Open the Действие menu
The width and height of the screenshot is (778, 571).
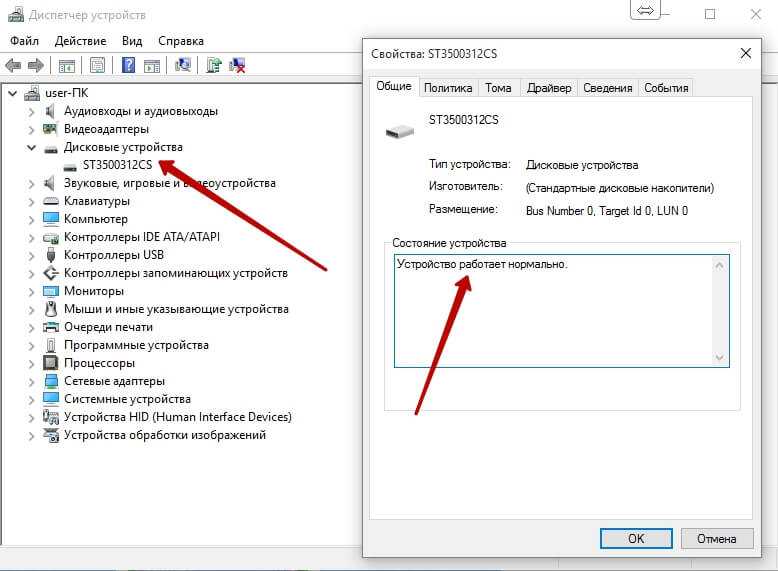click(80, 41)
